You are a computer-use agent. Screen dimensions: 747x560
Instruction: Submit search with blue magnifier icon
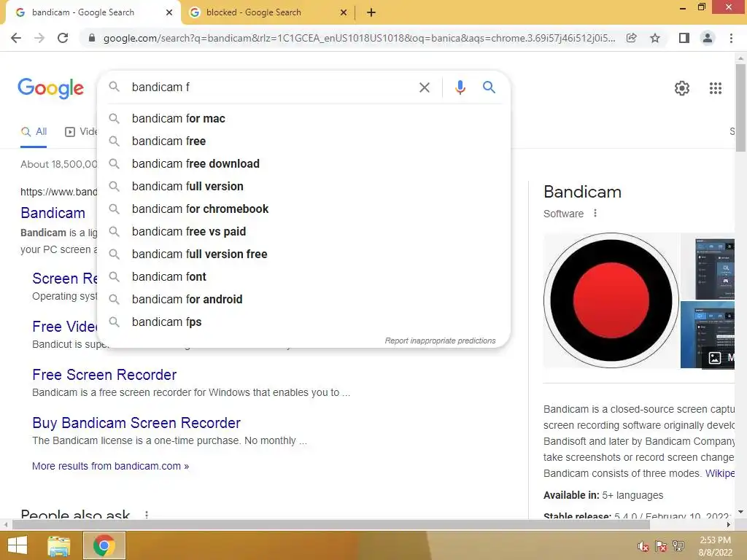coord(489,87)
